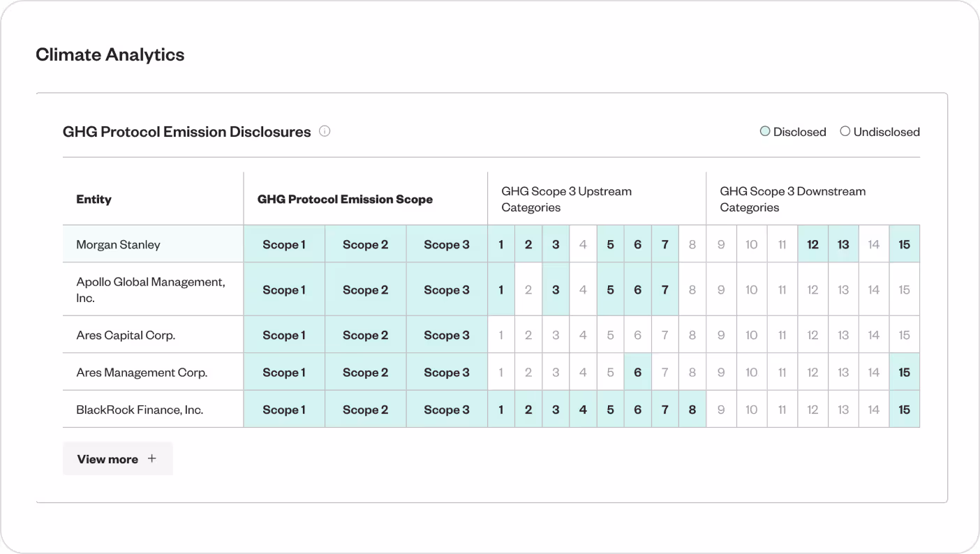Select Ares Capital Corp. entity
980x554 pixels.
[153, 335]
